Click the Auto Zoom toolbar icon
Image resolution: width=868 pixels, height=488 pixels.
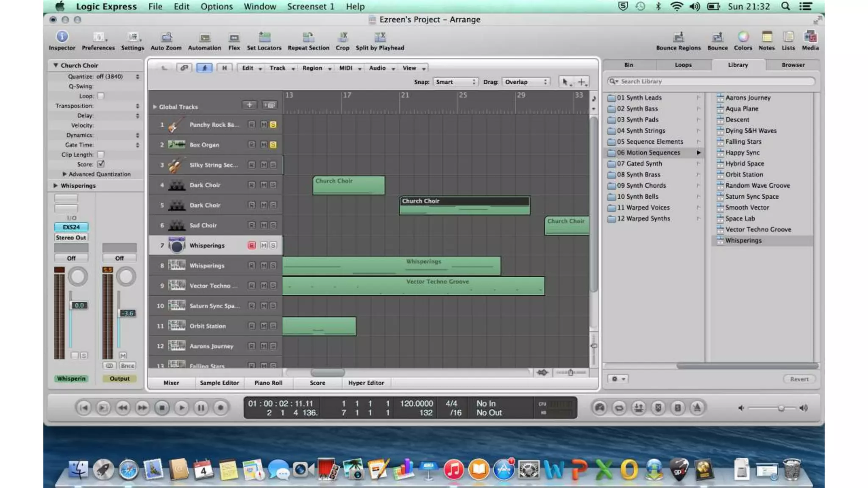(166, 37)
